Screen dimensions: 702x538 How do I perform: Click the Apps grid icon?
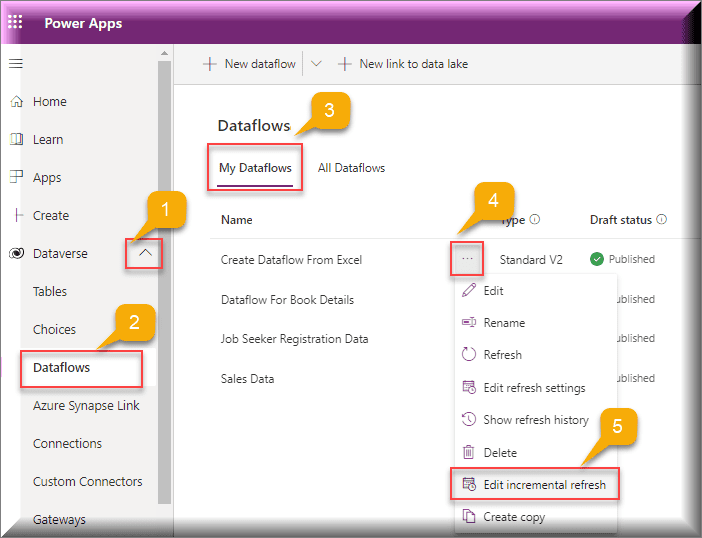(17, 177)
